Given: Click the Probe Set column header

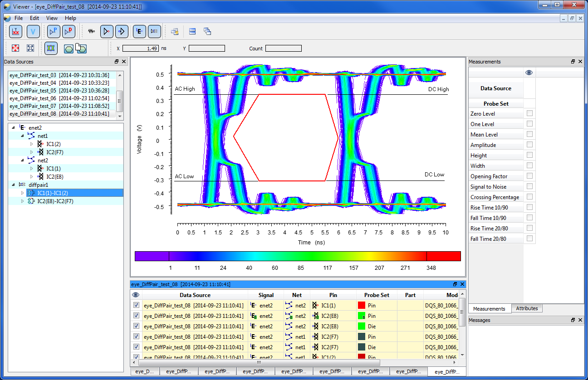Looking at the screenshot, I should pyautogui.click(x=376, y=295).
